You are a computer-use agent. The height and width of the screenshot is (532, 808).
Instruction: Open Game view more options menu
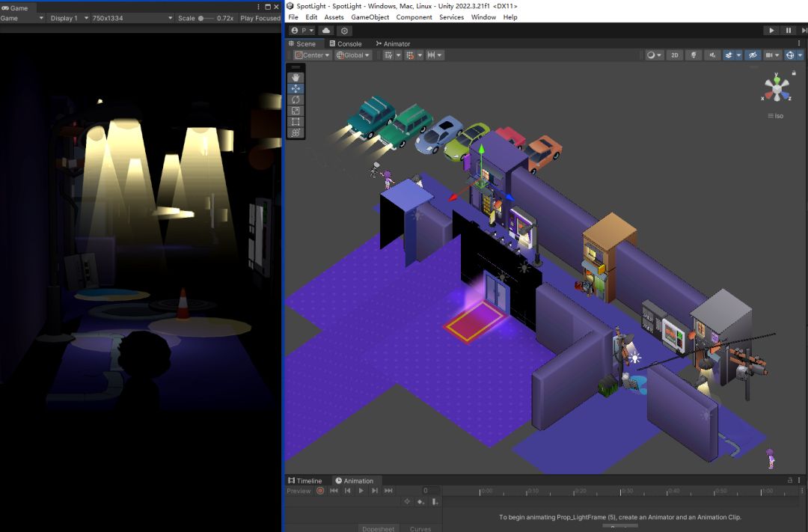click(x=258, y=7)
